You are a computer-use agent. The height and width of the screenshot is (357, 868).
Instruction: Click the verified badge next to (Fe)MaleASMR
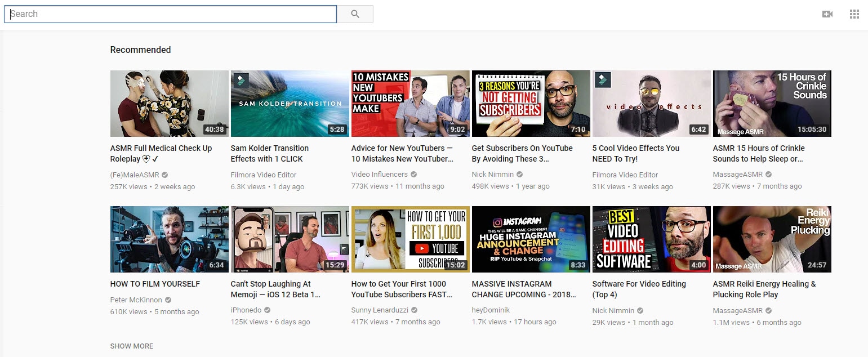[165, 175]
